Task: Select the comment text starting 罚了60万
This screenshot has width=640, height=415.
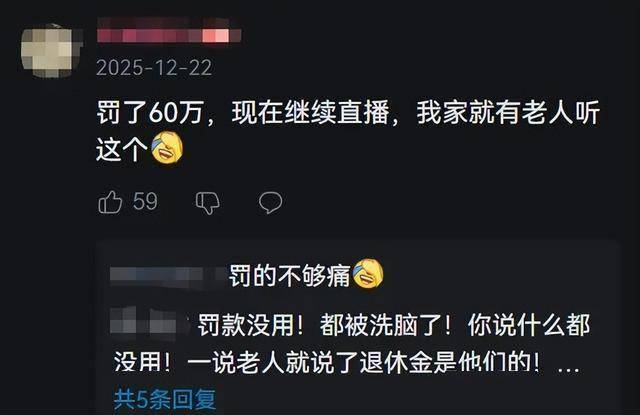Action: tap(348, 131)
